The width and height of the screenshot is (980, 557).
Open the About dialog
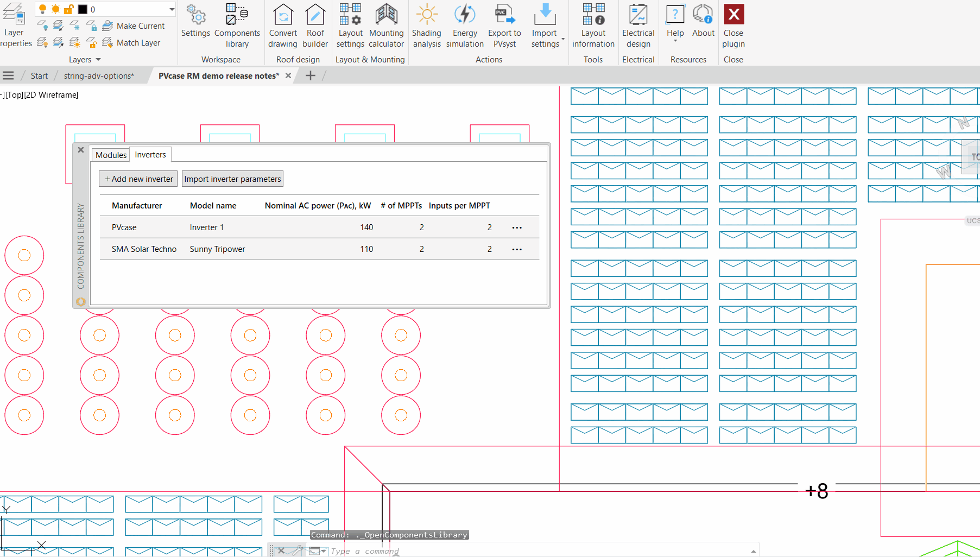pos(703,22)
